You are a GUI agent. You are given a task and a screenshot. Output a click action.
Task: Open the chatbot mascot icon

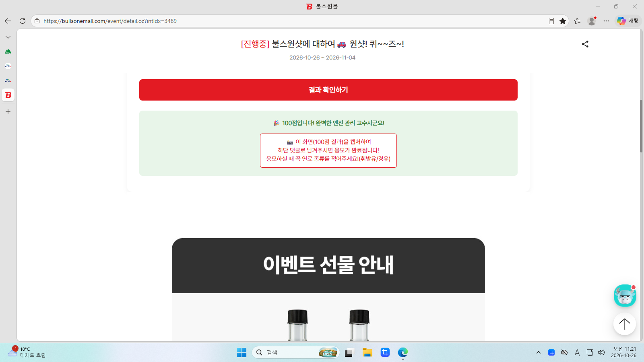point(625,296)
